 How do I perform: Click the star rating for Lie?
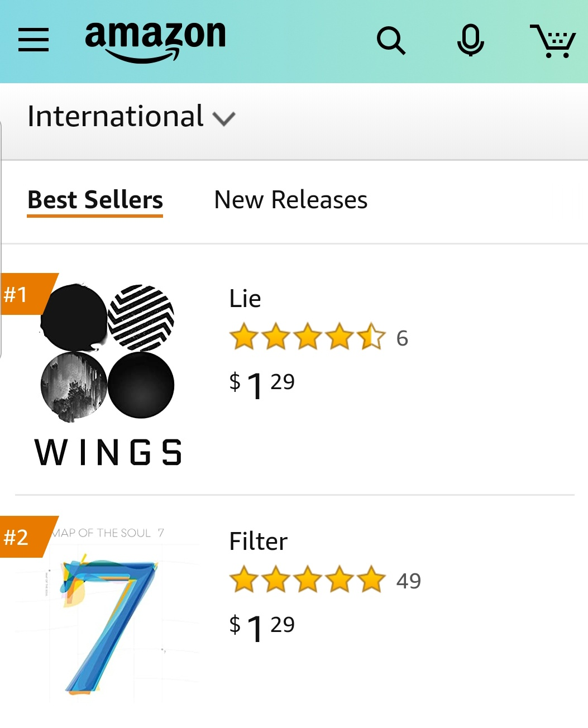click(307, 337)
